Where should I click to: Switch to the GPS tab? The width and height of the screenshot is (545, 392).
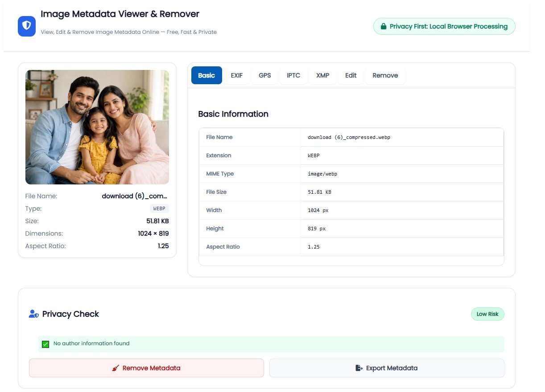pyautogui.click(x=265, y=75)
